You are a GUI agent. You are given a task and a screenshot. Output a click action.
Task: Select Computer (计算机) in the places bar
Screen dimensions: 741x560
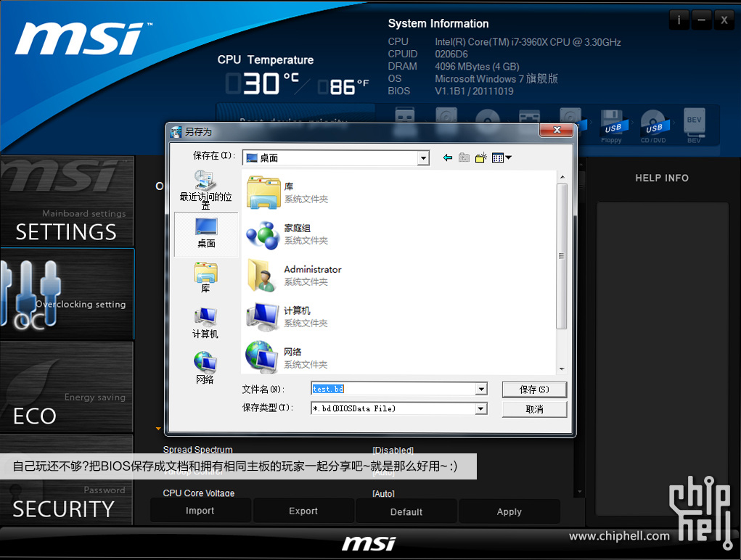click(205, 324)
